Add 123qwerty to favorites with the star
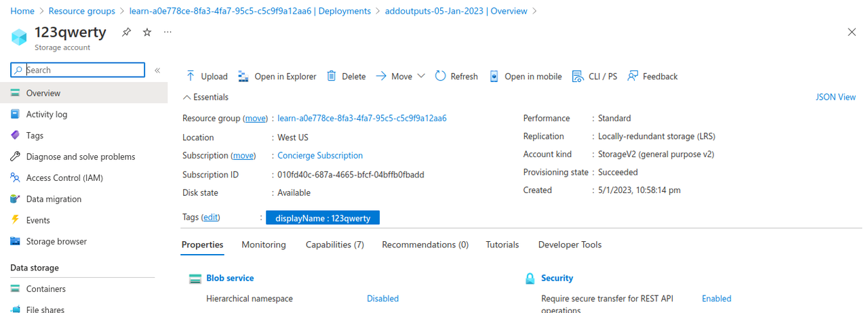 147,32
